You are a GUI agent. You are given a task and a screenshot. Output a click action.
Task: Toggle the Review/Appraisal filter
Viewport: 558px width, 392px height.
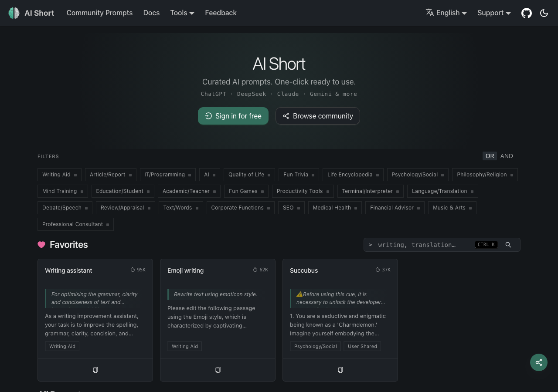point(126,208)
